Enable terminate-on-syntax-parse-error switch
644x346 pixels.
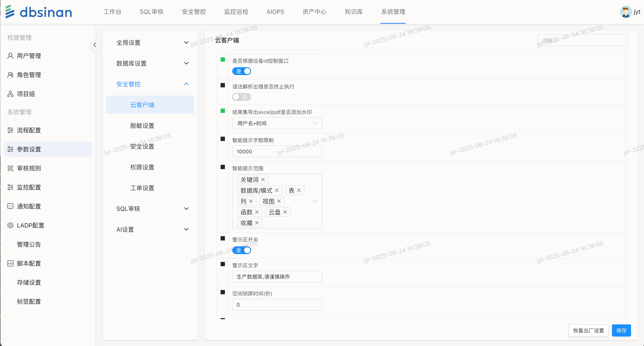(x=242, y=97)
